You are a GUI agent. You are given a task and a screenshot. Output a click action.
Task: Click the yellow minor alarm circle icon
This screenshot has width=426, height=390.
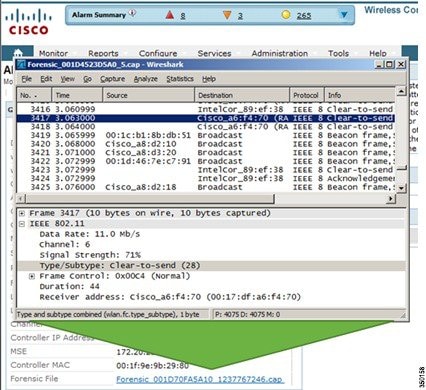pyautogui.click(x=286, y=15)
